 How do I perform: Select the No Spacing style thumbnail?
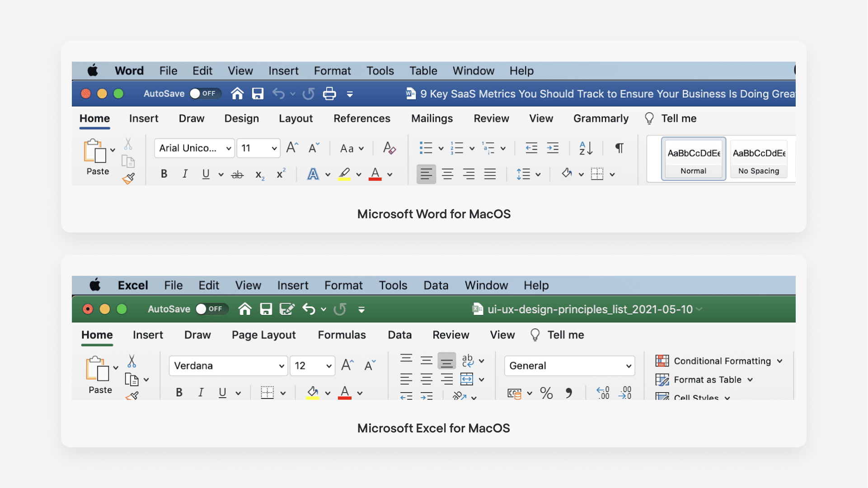(x=759, y=159)
